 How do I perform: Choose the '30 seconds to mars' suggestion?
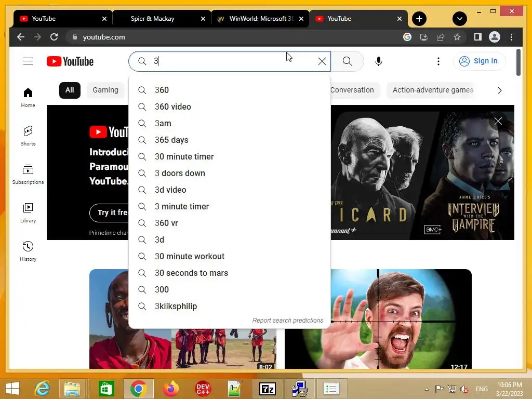[230, 273]
